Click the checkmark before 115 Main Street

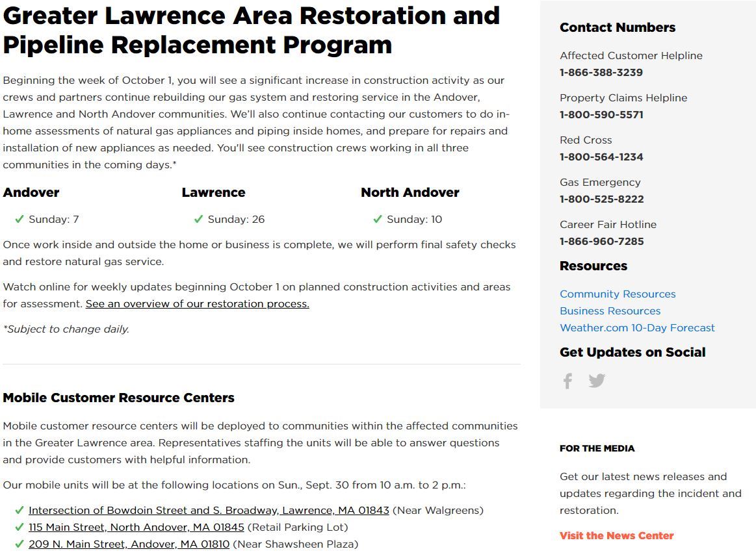point(20,528)
